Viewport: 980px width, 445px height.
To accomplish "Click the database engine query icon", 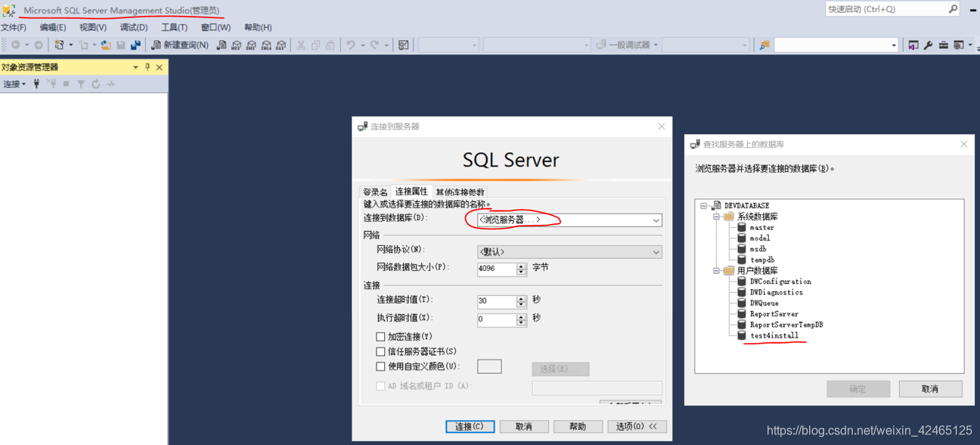I will [222, 45].
